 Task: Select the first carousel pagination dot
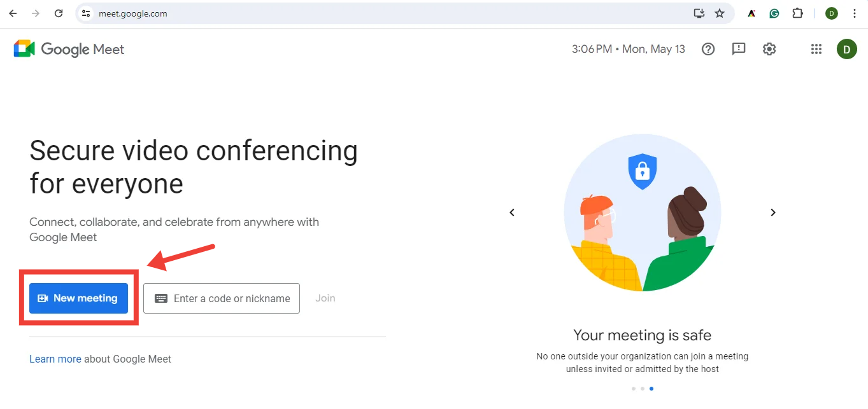pyautogui.click(x=634, y=388)
